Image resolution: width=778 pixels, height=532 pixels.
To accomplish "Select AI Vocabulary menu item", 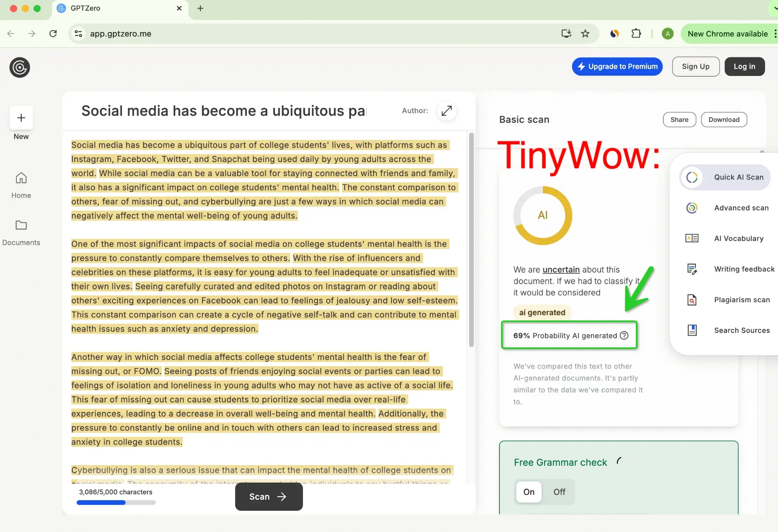I will [x=725, y=238].
